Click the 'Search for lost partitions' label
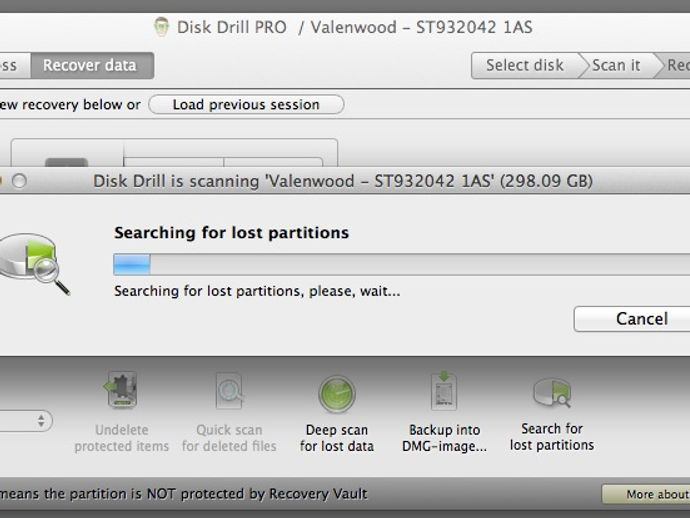Screen dimensions: 690x518 coord(551,437)
